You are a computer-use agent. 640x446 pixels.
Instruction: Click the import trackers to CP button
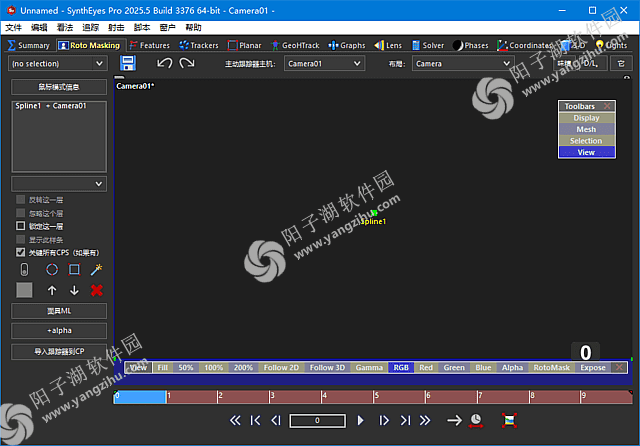(59, 351)
